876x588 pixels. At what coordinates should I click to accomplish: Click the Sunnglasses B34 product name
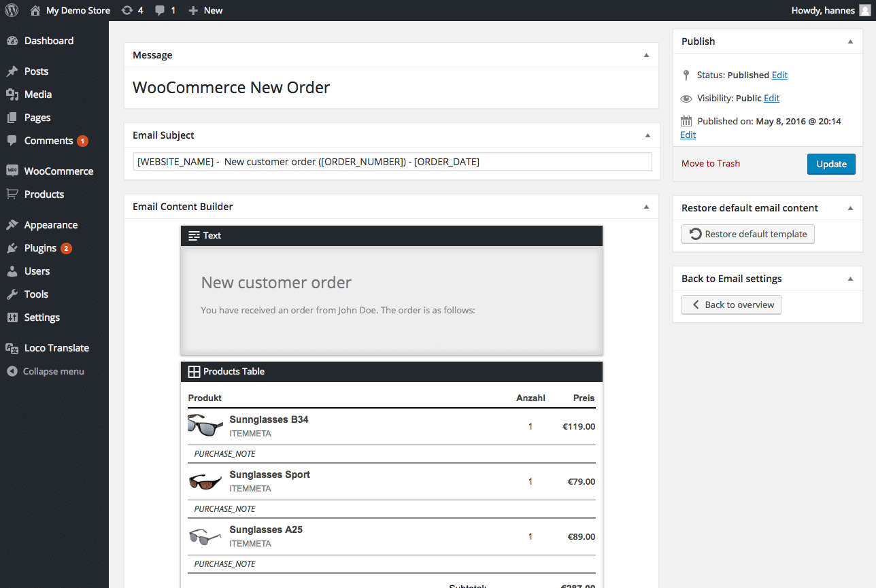click(269, 419)
